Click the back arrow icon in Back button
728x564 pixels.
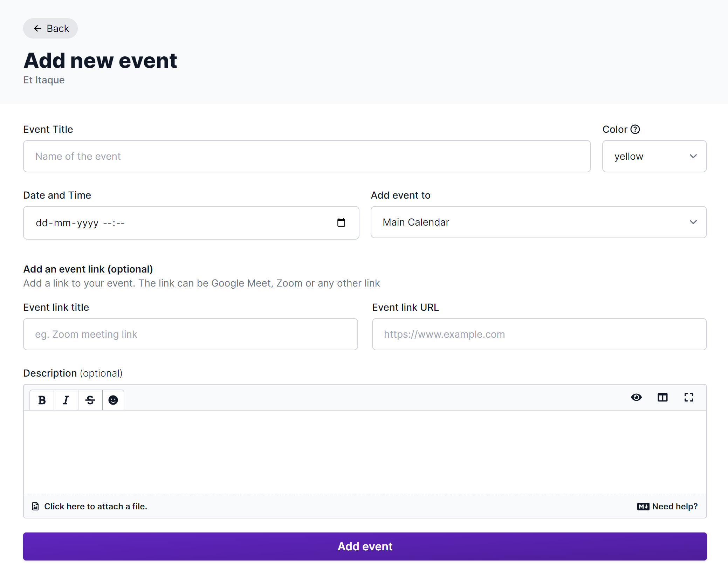(37, 28)
